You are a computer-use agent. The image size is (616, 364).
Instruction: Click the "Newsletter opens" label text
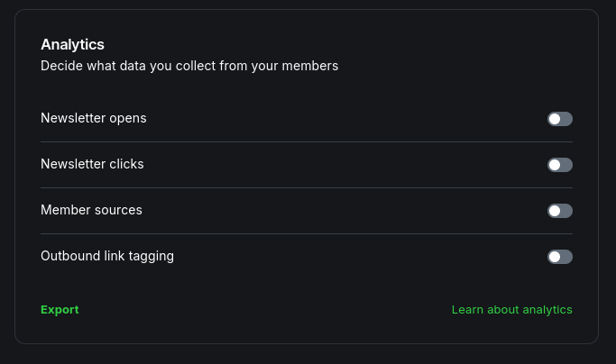pyautogui.click(x=94, y=118)
